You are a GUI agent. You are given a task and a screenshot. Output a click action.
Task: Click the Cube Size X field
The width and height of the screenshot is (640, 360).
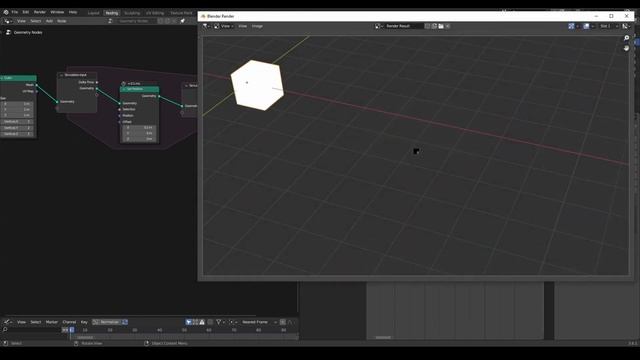tap(16, 104)
